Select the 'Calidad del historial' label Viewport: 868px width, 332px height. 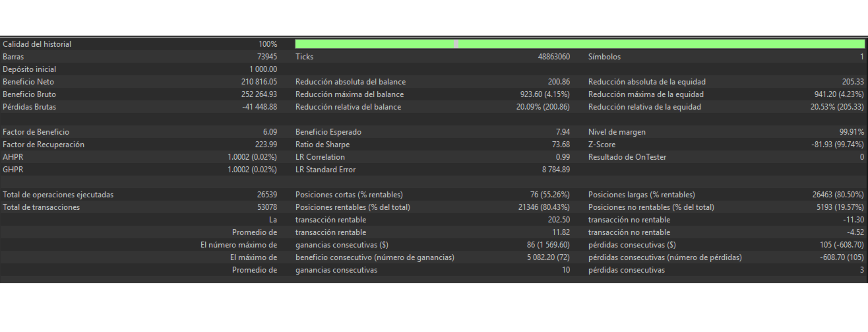coord(37,44)
